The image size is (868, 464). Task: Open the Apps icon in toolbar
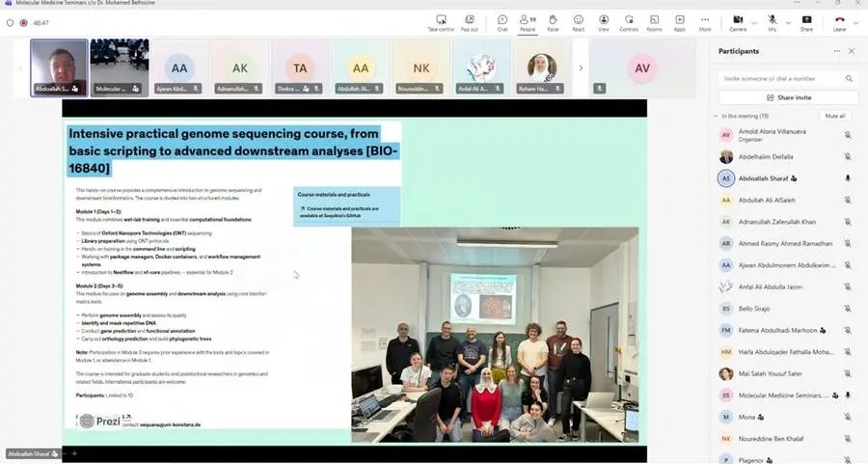(x=679, y=21)
